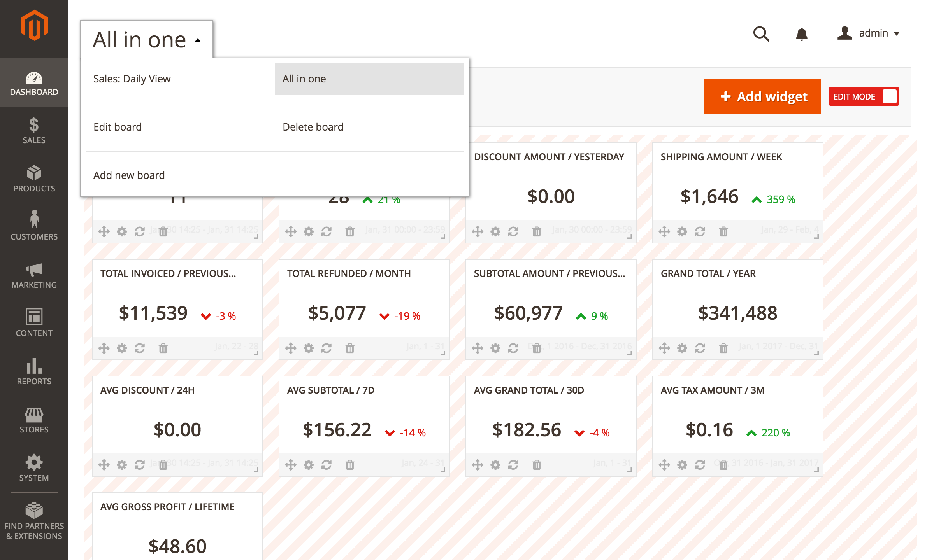Grab the move handle on Avg Discount widget
Image resolution: width=934 pixels, height=560 pixels.
(104, 464)
